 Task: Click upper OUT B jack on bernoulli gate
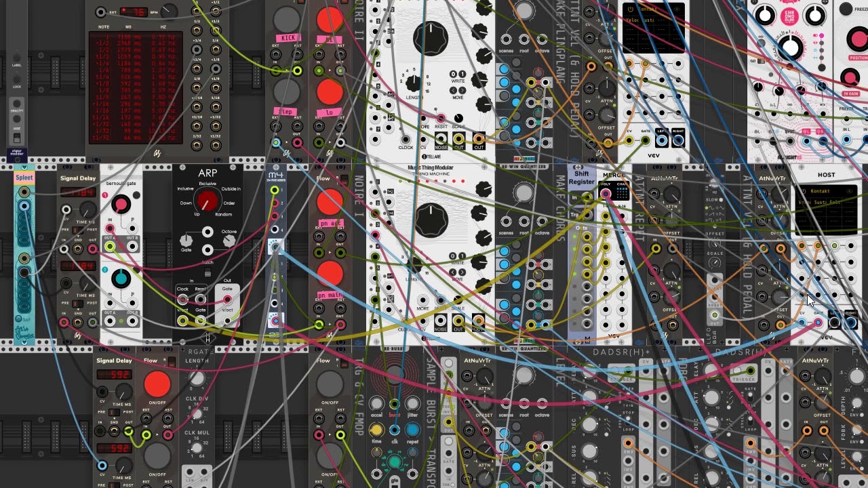click(133, 246)
